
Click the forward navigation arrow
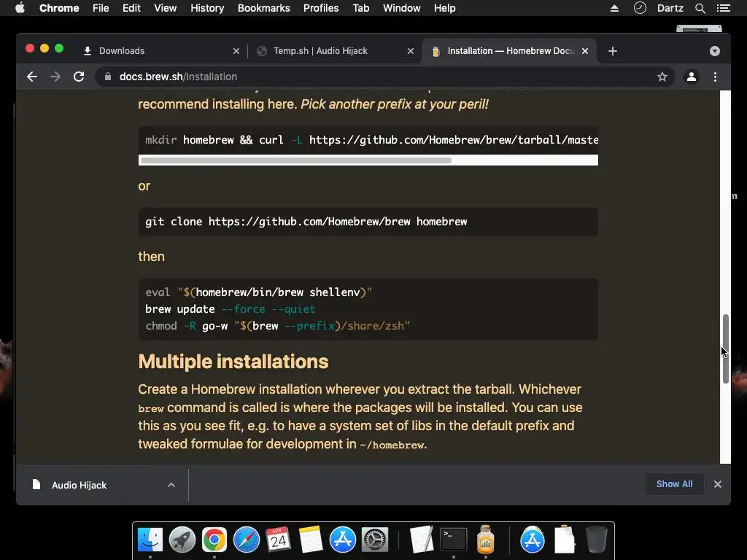[55, 77]
